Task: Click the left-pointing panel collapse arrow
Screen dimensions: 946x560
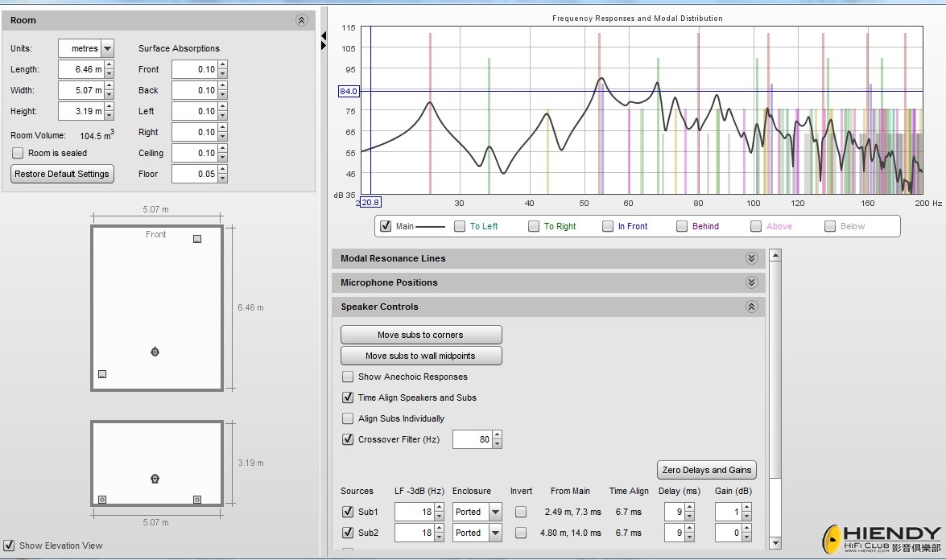Action: (x=324, y=35)
